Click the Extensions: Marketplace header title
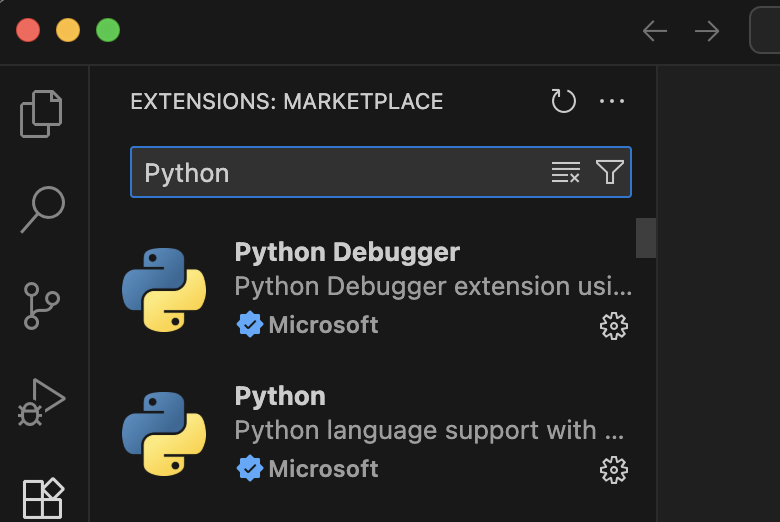780x522 pixels. point(287,102)
